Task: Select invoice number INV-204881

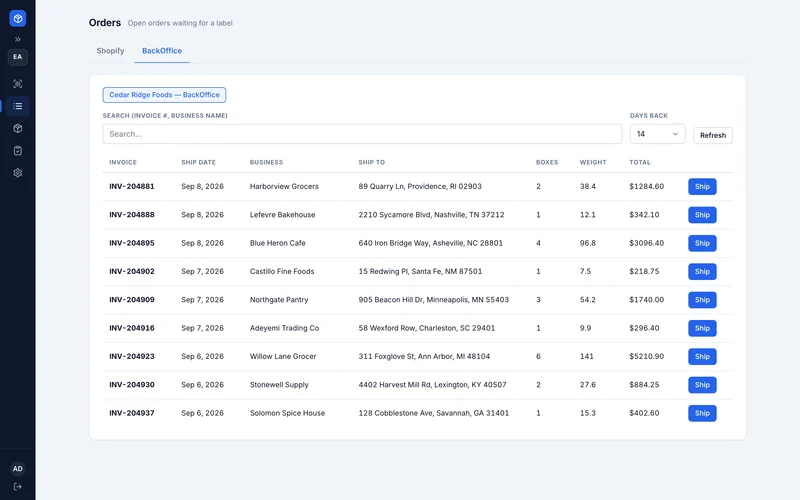Action: (x=132, y=186)
